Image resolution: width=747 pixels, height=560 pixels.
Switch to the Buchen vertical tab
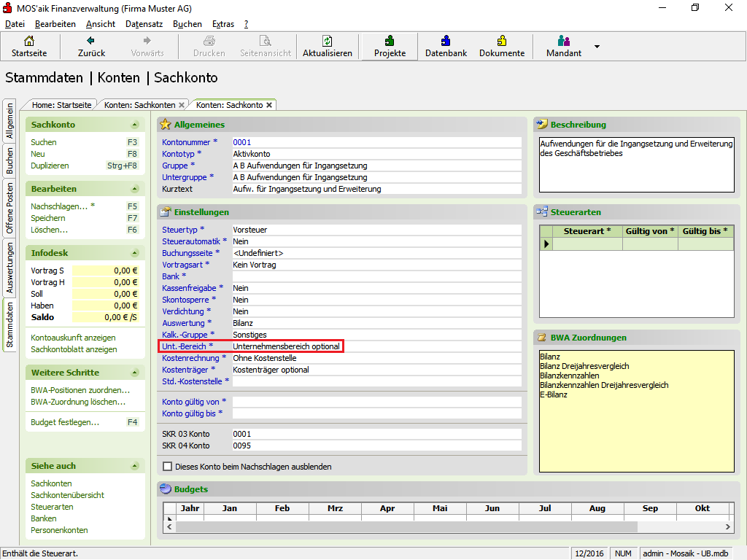click(9, 160)
